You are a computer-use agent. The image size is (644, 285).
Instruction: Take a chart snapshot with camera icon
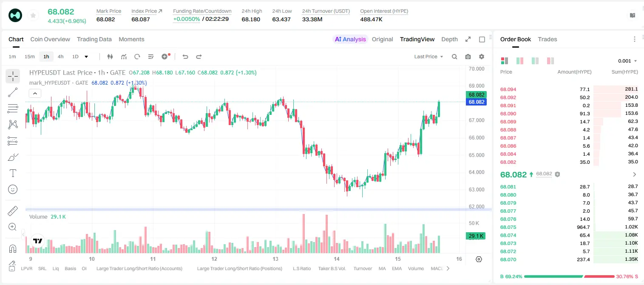pos(468,57)
